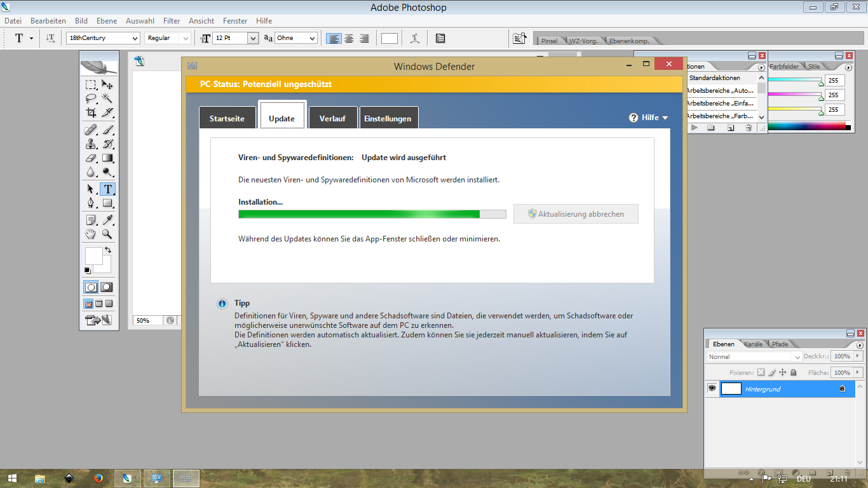Click the swap foreground/background colors arrow
Screen dimensions: 868x488
coord(108,250)
